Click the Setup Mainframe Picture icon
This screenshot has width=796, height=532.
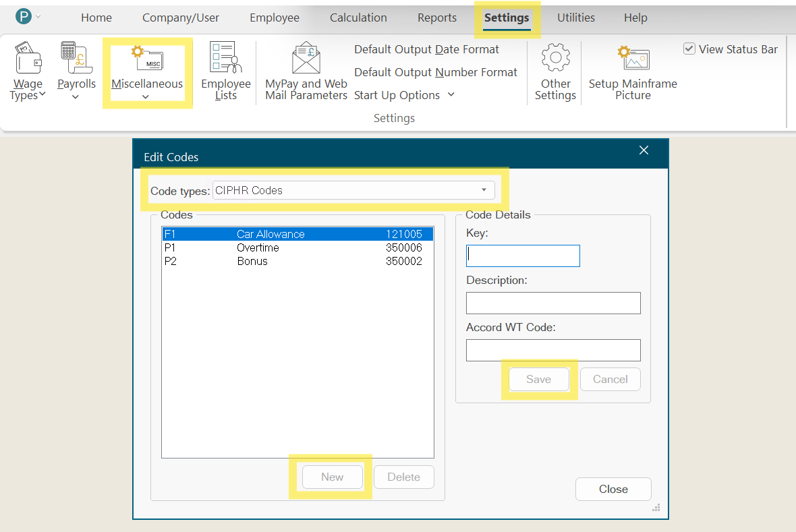pos(633,58)
